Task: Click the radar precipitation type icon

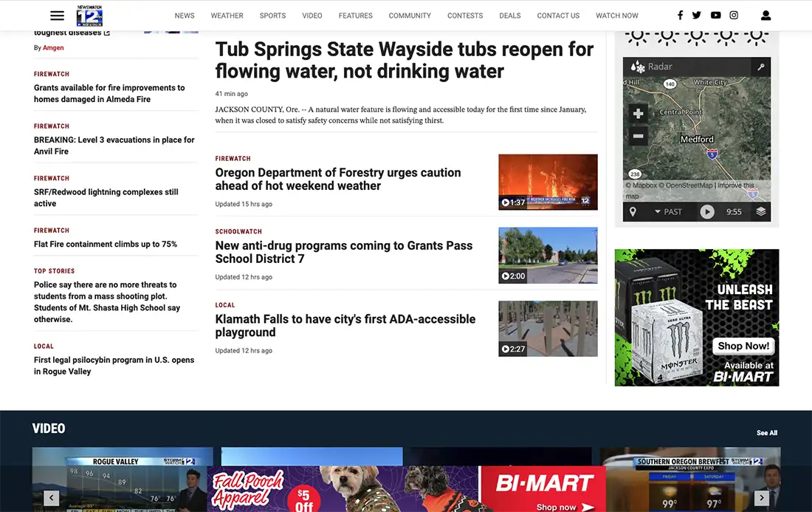Action: 638,66
